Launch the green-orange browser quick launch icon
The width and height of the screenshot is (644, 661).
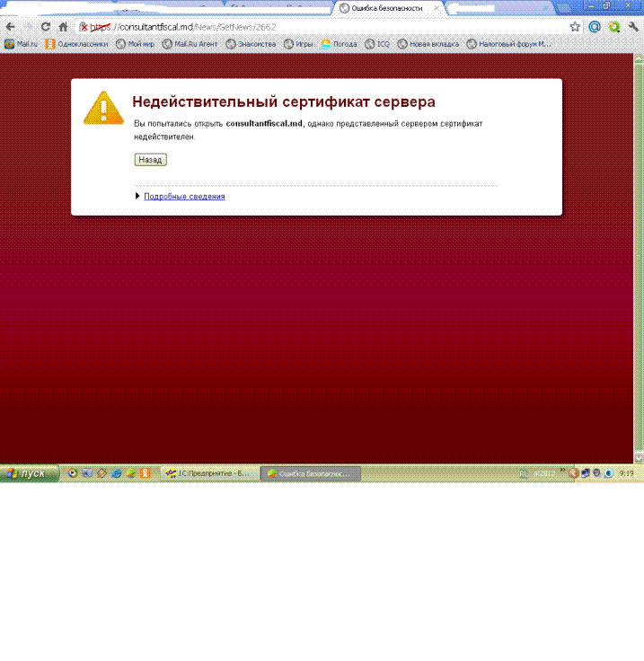pos(130,473)
